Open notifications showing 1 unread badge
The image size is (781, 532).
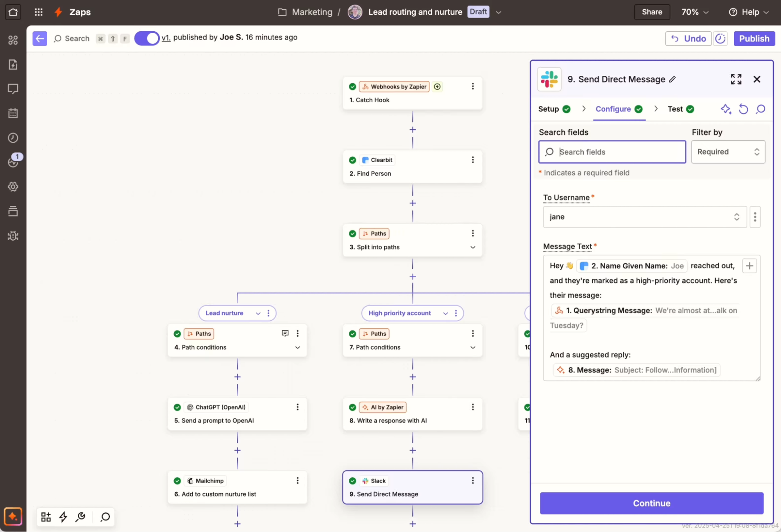[13, 162]
